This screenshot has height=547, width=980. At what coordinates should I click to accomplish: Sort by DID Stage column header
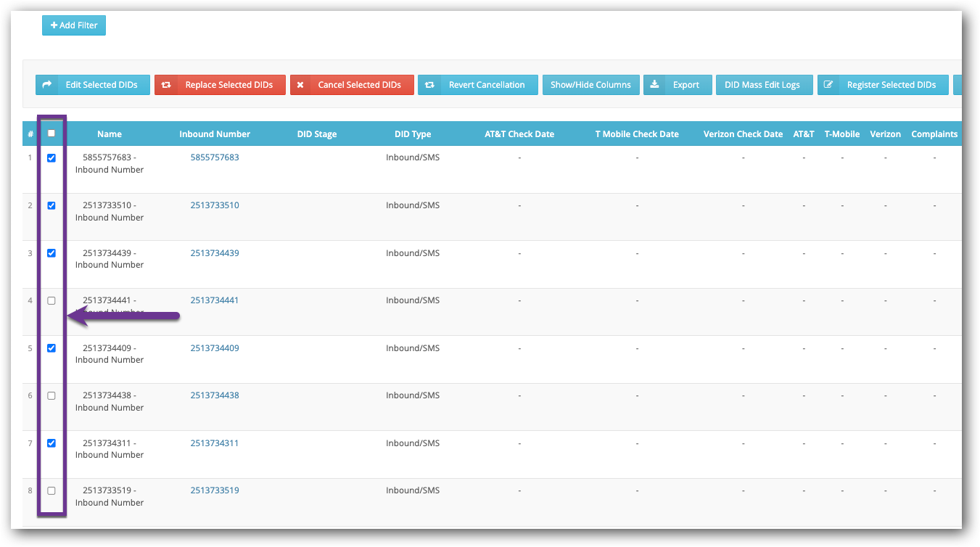click(x=317, y=134)
